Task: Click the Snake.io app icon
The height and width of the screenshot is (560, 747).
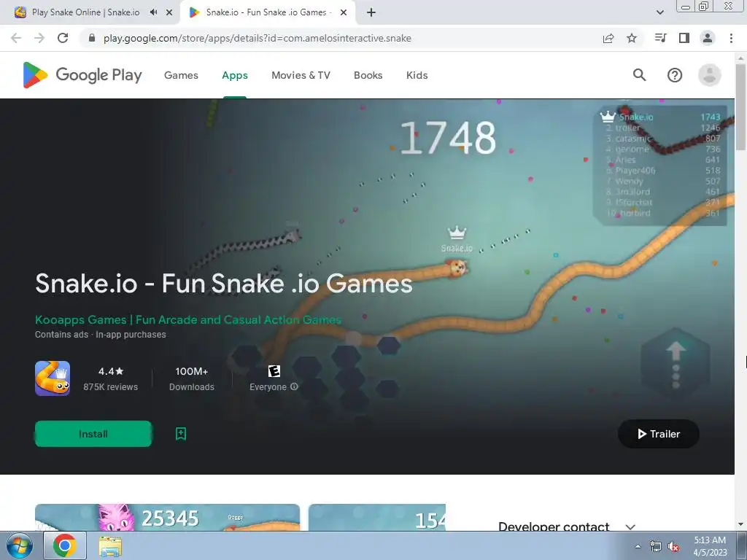Action: [53, 378]
